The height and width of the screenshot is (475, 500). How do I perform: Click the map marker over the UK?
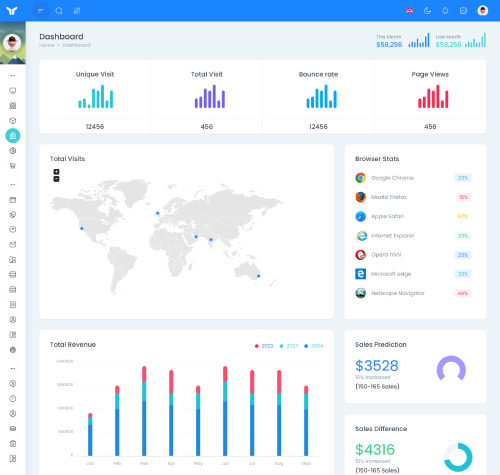(x=158, y=213)
